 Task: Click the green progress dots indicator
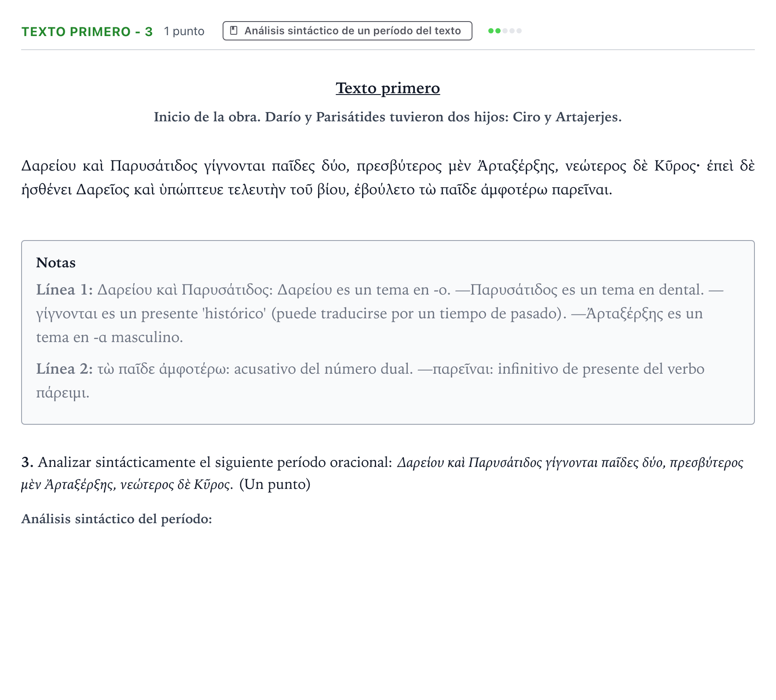coord(505,31)
